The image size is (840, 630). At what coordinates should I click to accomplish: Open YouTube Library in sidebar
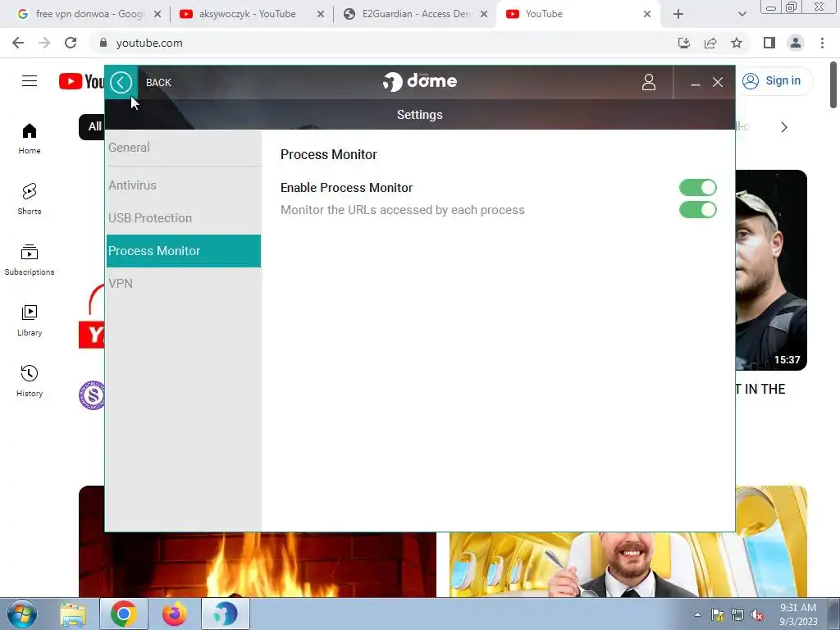pyautogui.click(x=30, y=321)
